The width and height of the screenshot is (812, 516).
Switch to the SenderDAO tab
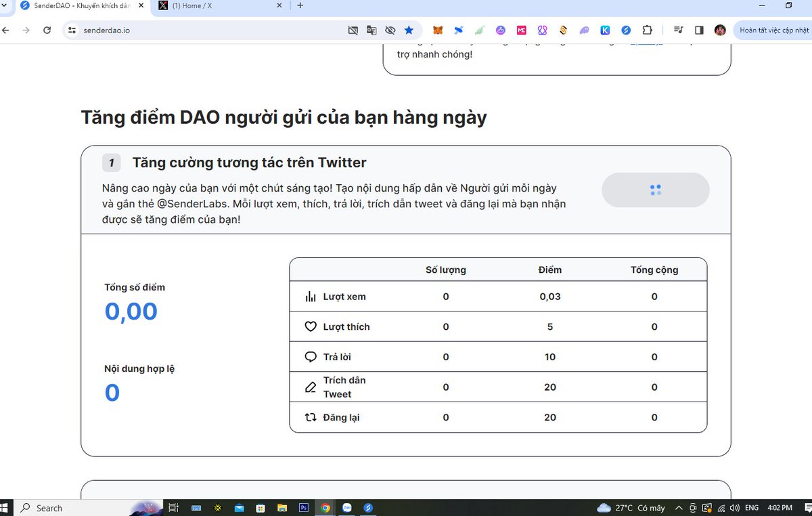click(x=81, y=5)
